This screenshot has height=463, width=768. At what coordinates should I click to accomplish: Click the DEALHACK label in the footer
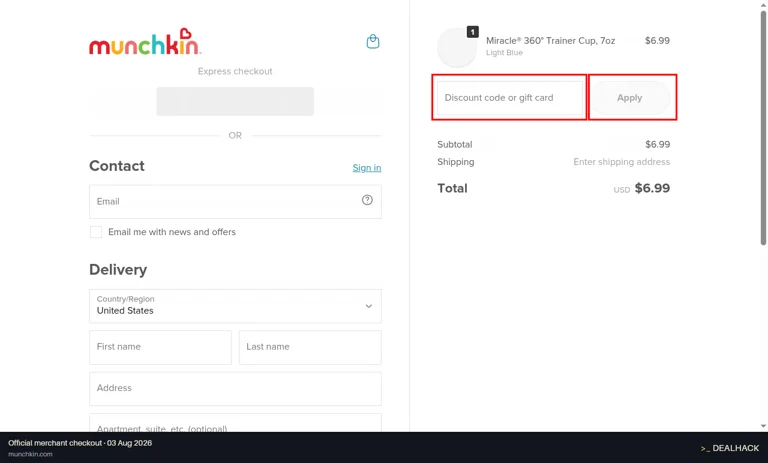[x=730, y=448]
